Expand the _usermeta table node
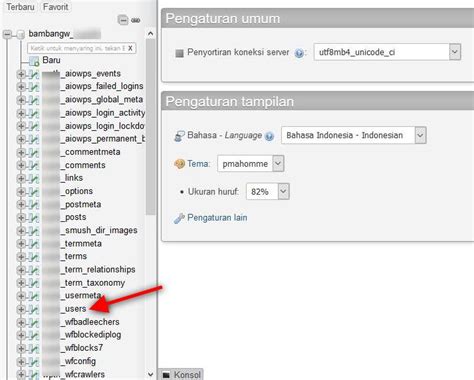This screenshot has width=474, height=380. [21, 296]
